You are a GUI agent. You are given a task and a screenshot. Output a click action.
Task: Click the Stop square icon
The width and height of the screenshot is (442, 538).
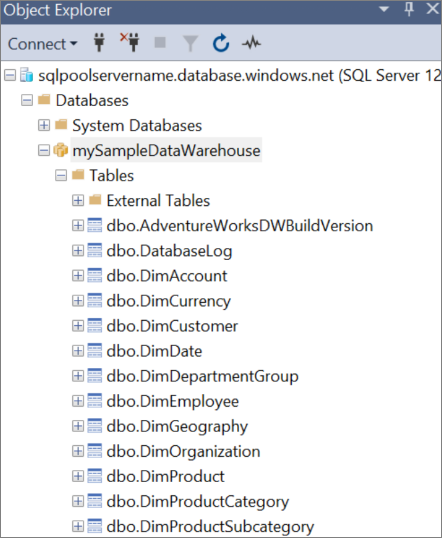pyautogui.click(x=160, y=43)
